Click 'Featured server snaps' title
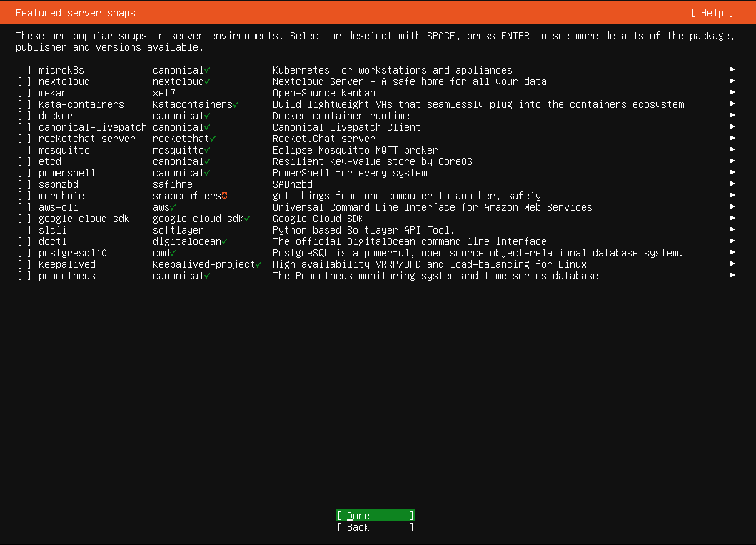 tap(75, 13)
